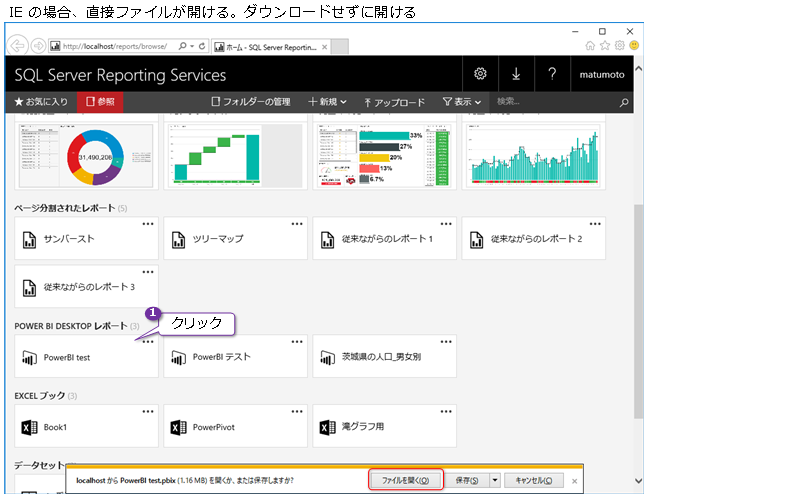Open ellipsis menu for PowerBI テスト
Image resolution: width=800 pixels, height=495 pixels.
coord(297,342)
